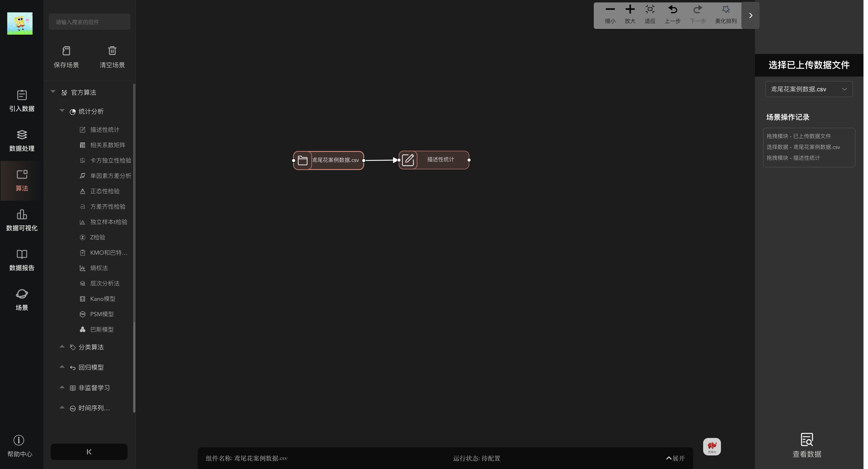Open 数据处理 in the sidebar
Image resolution: width=868 pixels, height=469 pixels.
coord(22,140)
